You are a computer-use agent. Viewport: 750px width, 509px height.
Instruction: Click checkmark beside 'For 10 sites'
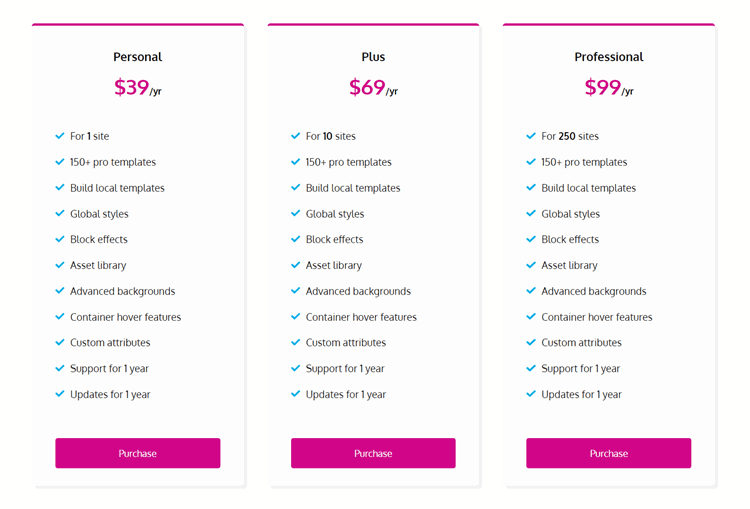click(296, 136)
